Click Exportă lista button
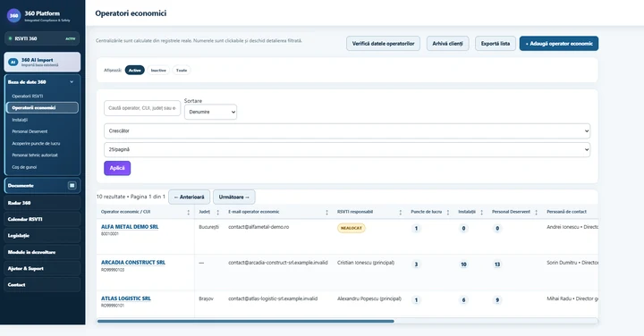Viewport: 644px width, 336px height. point(496,44)
